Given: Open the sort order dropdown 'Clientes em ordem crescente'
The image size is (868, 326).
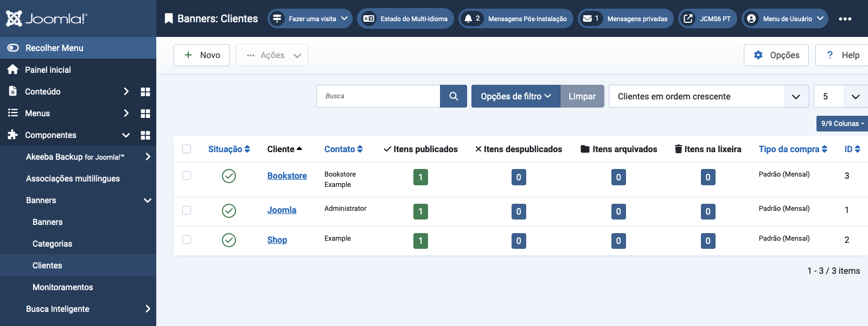Looking at the screenshot, I should (x=709, y=96).
